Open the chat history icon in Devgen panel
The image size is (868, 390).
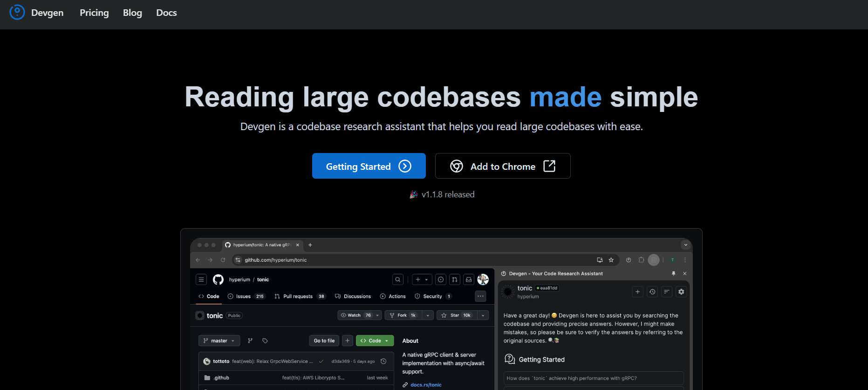[x=652, y=292]
